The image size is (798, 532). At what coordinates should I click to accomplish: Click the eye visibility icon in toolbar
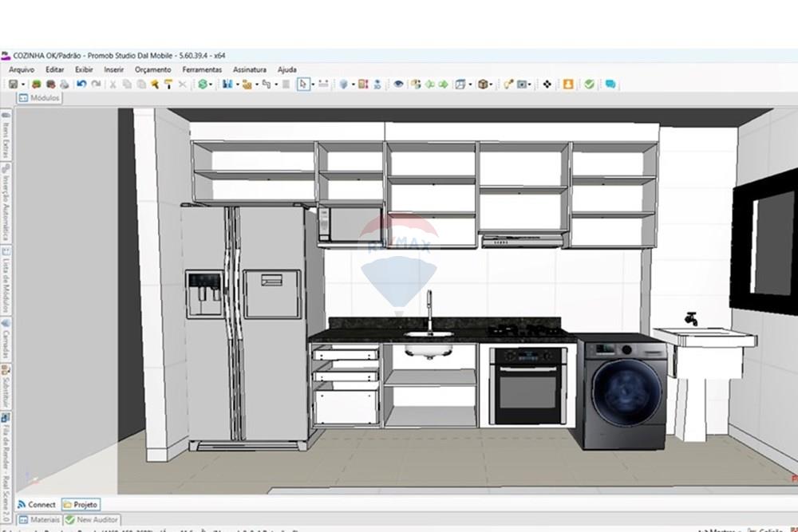398,84
